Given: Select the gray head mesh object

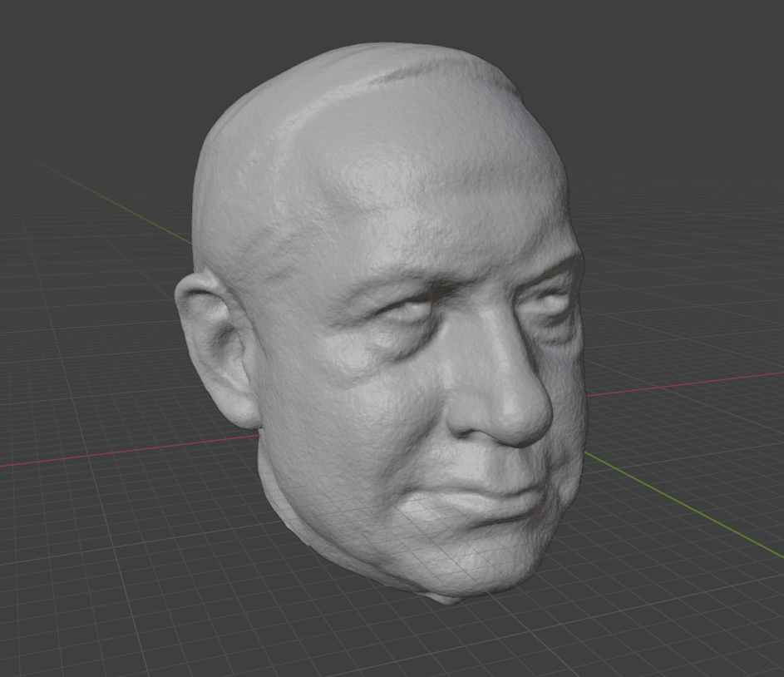Looking at the screenshot, I should tap(380, 325).
